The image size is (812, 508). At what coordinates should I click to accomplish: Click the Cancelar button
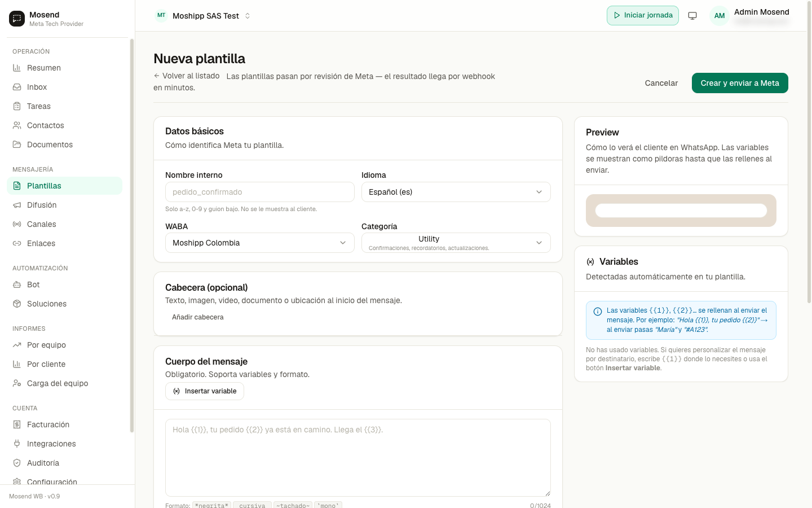661,83
